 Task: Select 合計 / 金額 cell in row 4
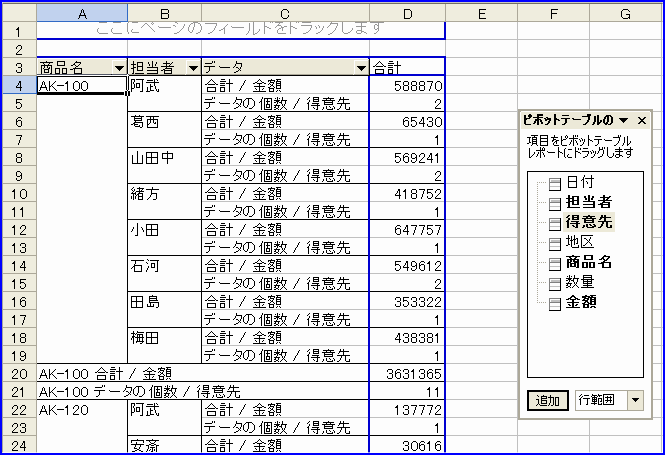click(285, 86)
